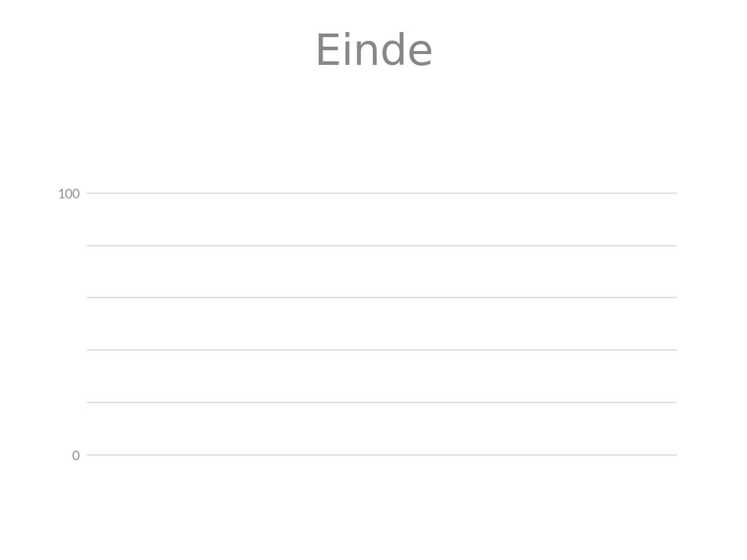
Task: Click the capital "E" in the Einde title
Action: pos(328,51)
